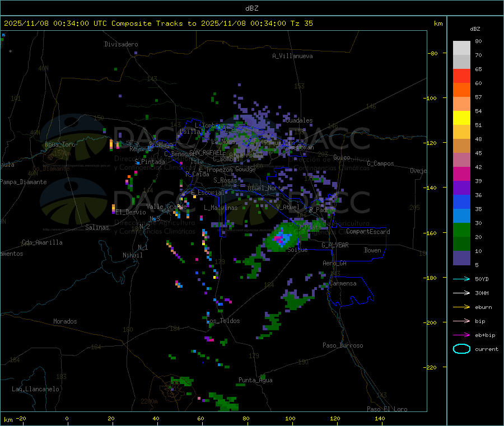
Task: Select the green 20 dBZ color swatch
Action: pos(461,230)
